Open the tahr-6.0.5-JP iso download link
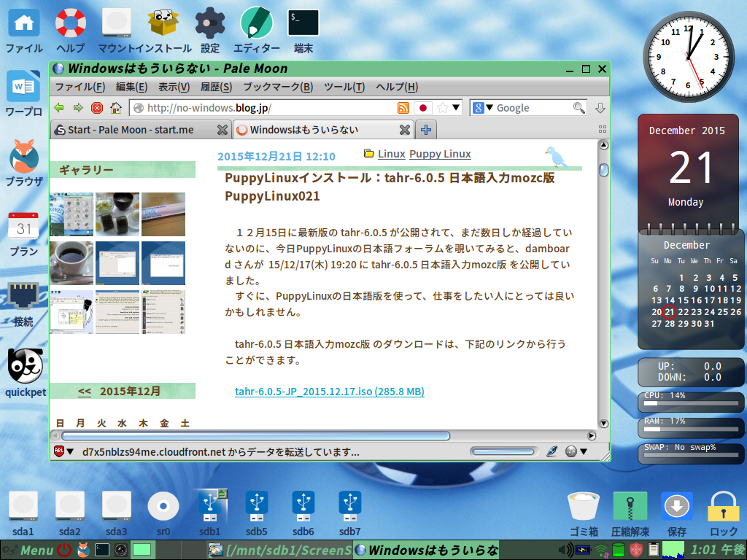Screen dimensions: 747x560 pyautogui.click(x=329, y=392)
